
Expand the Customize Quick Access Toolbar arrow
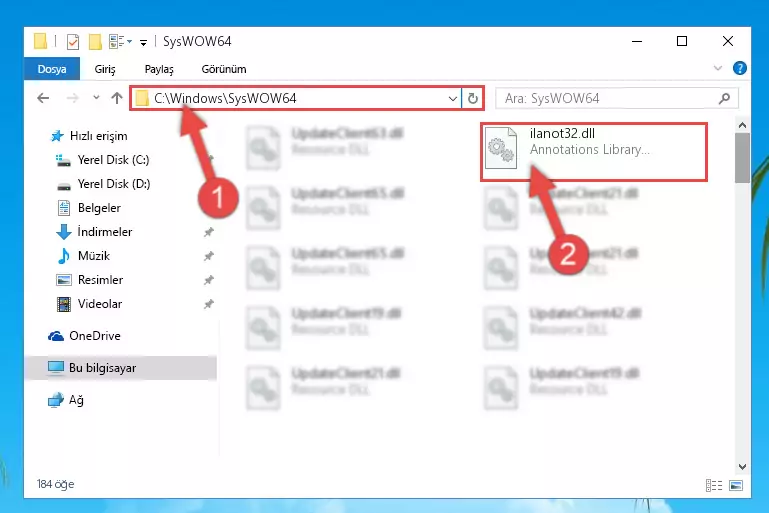tap(143, 43)
